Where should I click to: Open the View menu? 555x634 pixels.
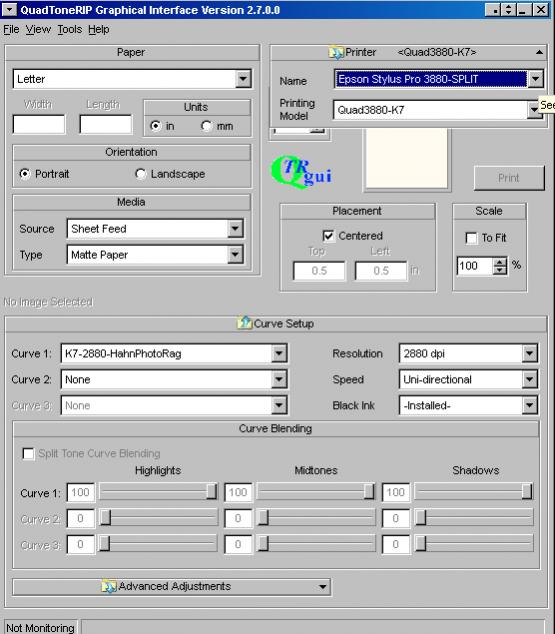pyautogui.click(x=38, y=30)
